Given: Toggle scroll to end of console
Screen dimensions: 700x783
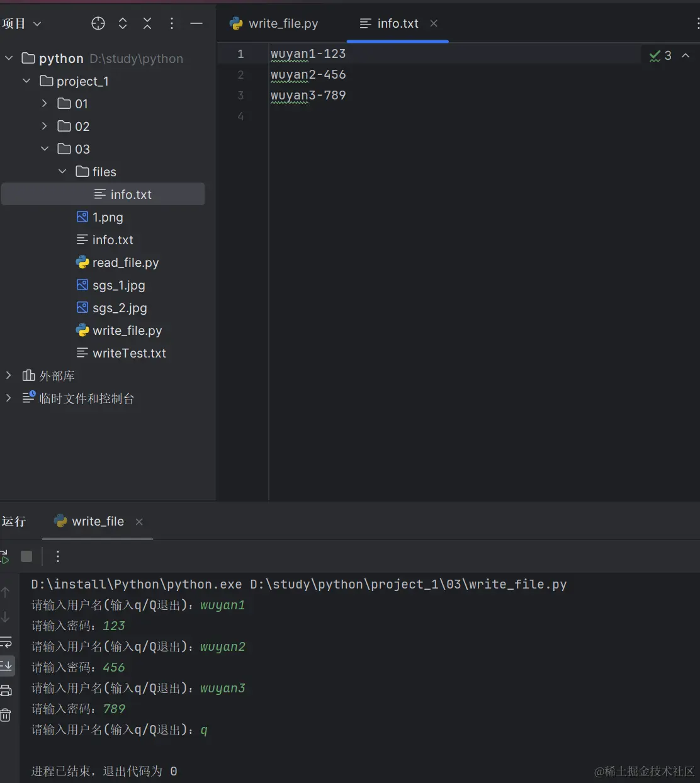Looking at the screenshot, I should (6, 665).
